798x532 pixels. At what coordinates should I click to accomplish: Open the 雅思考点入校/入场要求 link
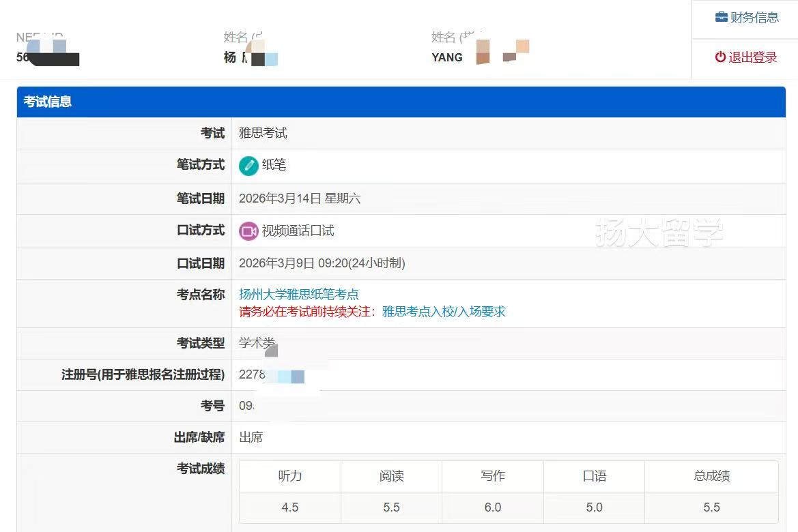[x=444, y=312]
